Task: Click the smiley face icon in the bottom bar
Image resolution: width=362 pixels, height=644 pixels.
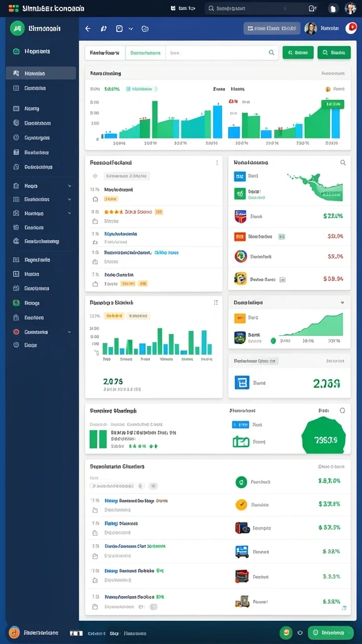Action: (286, 633)
